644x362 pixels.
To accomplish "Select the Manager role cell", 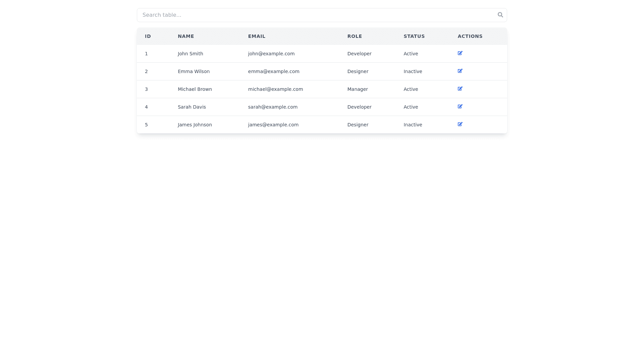I will pyautogui.click(x=357, y=89).
